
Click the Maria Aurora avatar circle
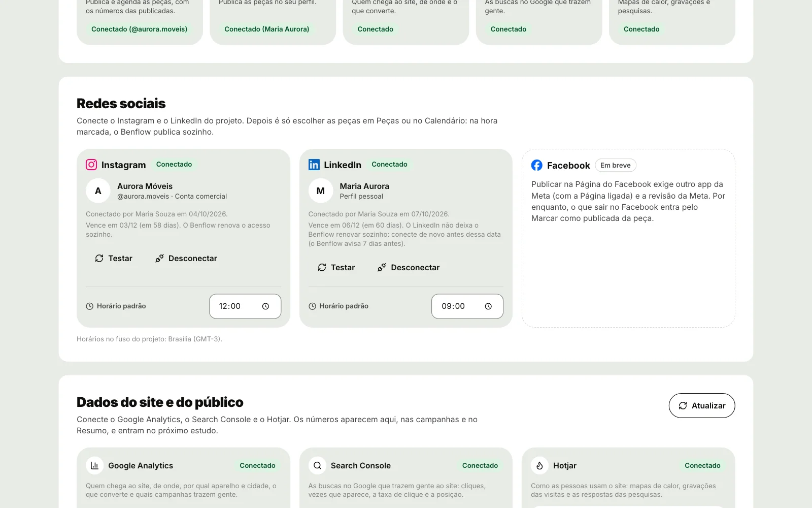pos(321,191)
